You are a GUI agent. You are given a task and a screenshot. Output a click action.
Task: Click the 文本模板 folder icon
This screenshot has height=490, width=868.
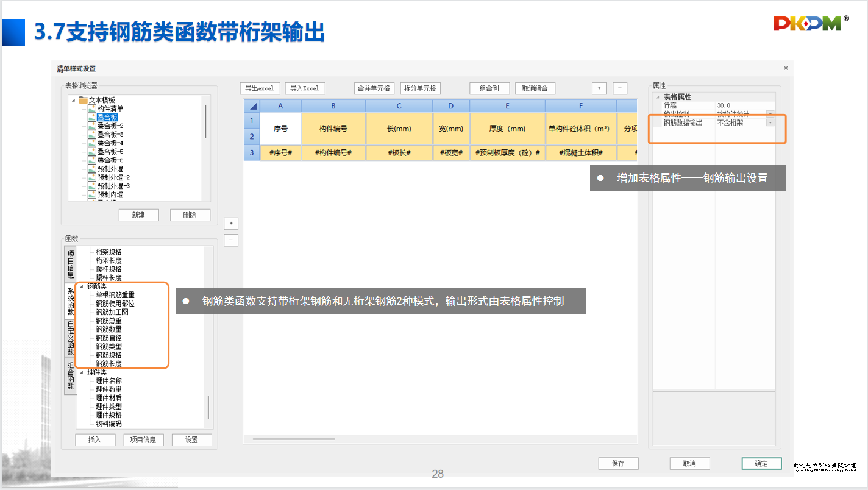pos(83,100)
